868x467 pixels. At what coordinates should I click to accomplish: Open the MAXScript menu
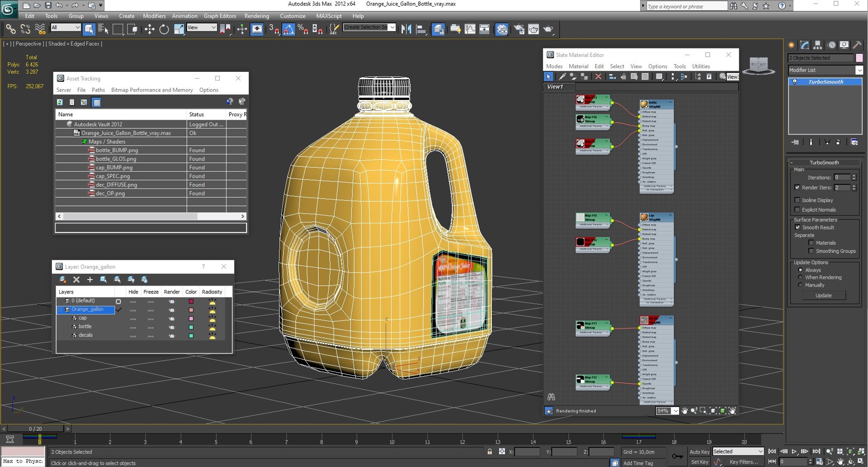[329, 16]
